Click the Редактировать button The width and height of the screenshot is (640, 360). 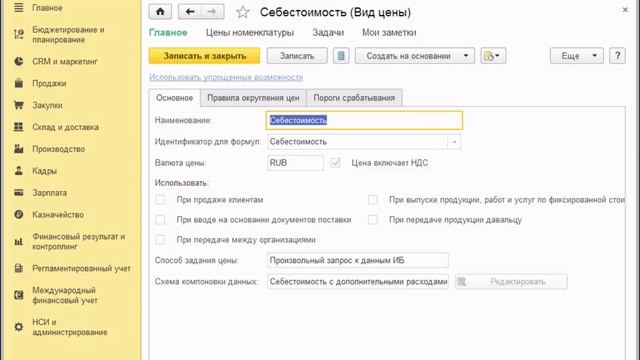[511, 282]
